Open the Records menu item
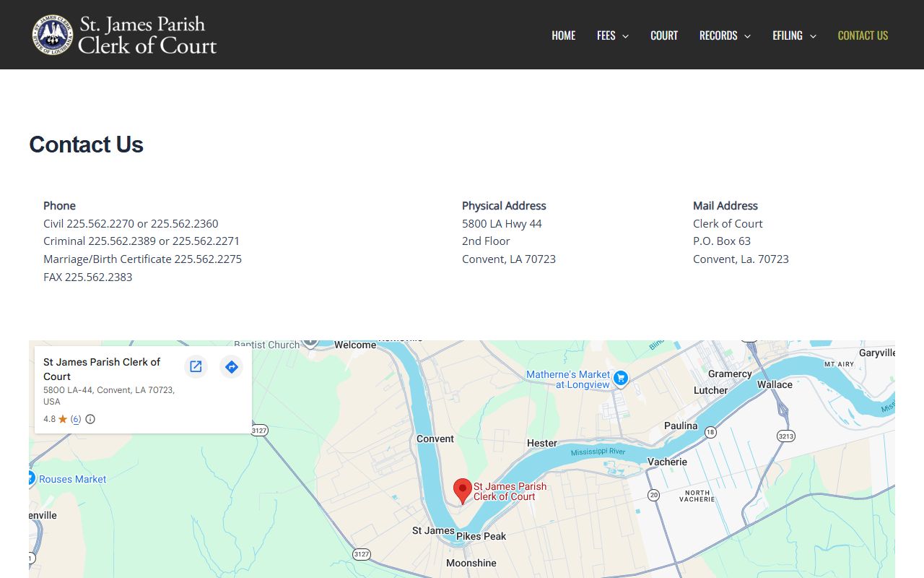This screenshot has width=924, height=578. click(718, 35)
